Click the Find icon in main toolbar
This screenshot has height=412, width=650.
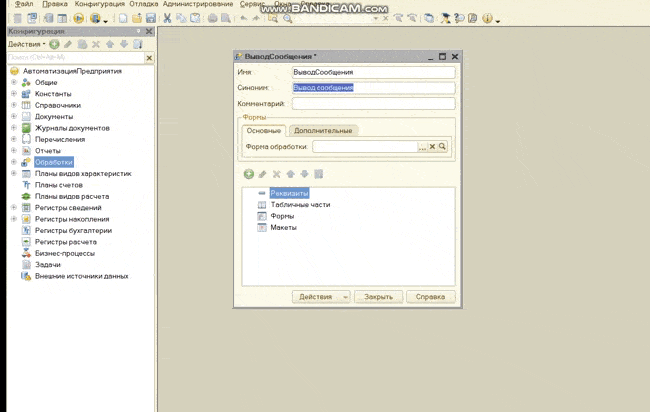[x=273, y=18]
